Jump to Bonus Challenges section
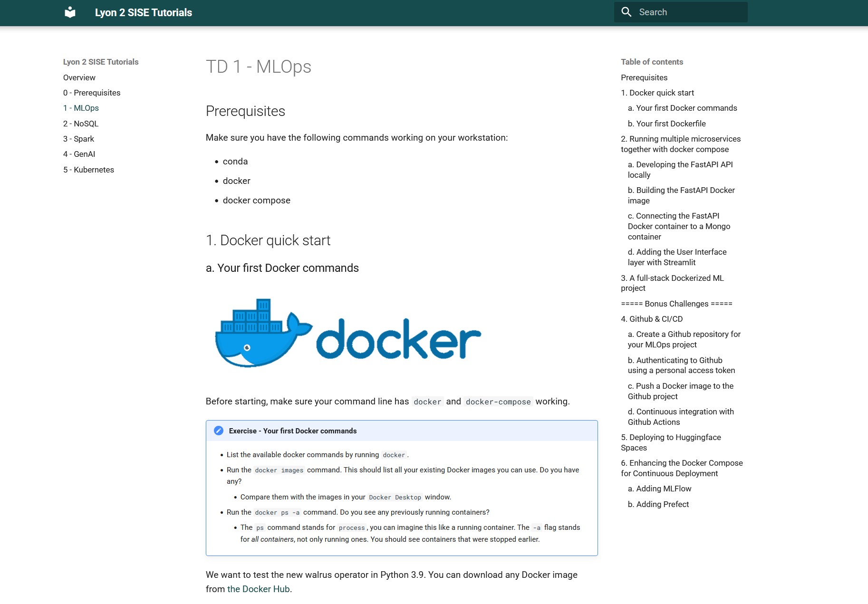 point(676,304)
